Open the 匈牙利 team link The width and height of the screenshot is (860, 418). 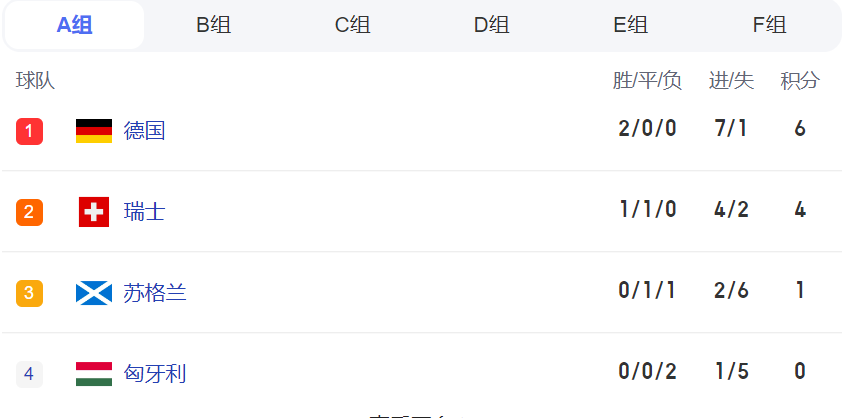click(155, 374)
